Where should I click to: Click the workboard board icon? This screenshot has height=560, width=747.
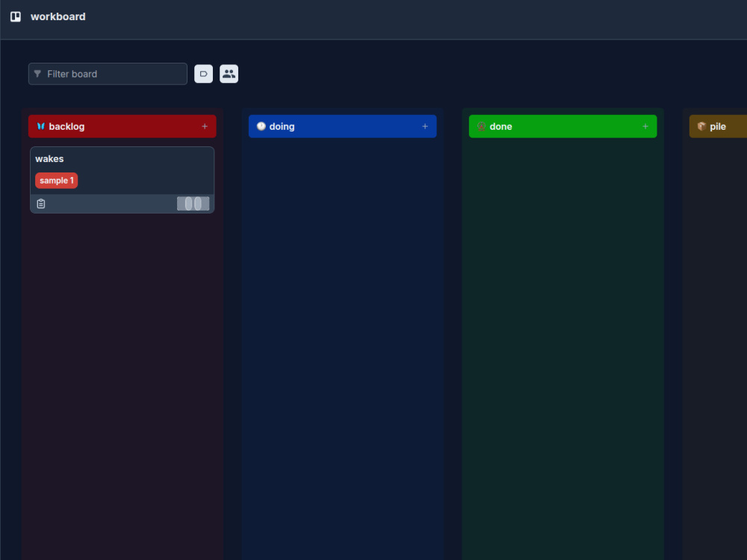16,16
